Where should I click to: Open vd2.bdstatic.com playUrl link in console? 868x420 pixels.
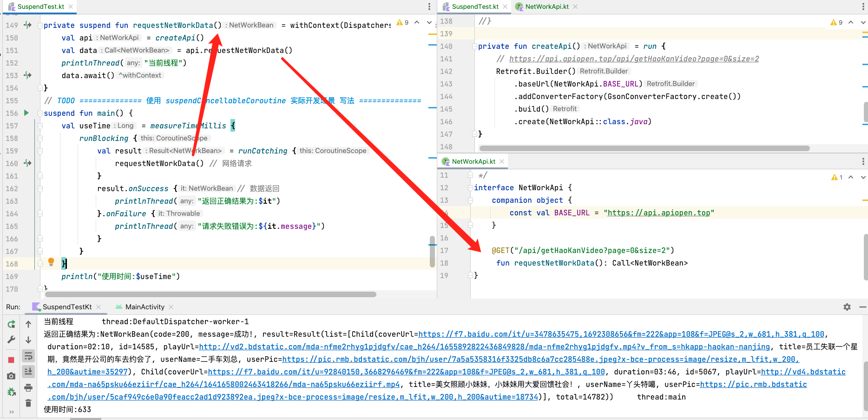pos(484,347)
